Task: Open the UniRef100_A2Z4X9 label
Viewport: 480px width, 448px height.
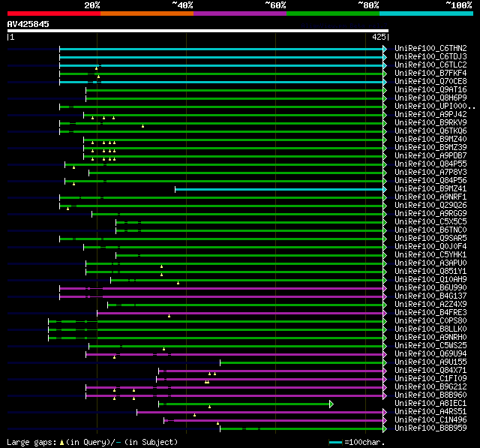Action: (x=430, y=305)
